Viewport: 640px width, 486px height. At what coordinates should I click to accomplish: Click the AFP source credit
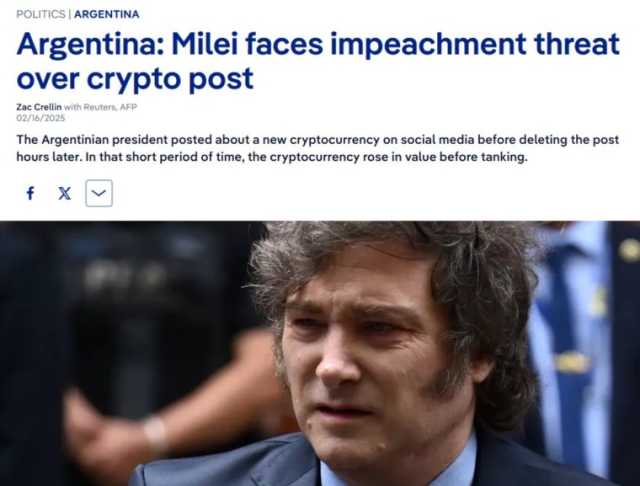pyautogui.click(x=129, y=107)
